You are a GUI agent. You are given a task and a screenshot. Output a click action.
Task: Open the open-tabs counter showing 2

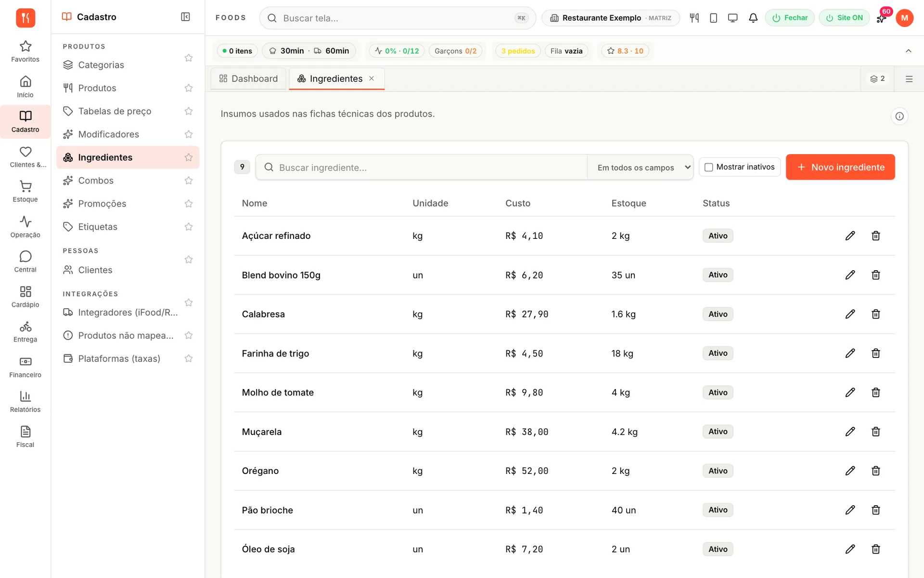click(877, 79)
